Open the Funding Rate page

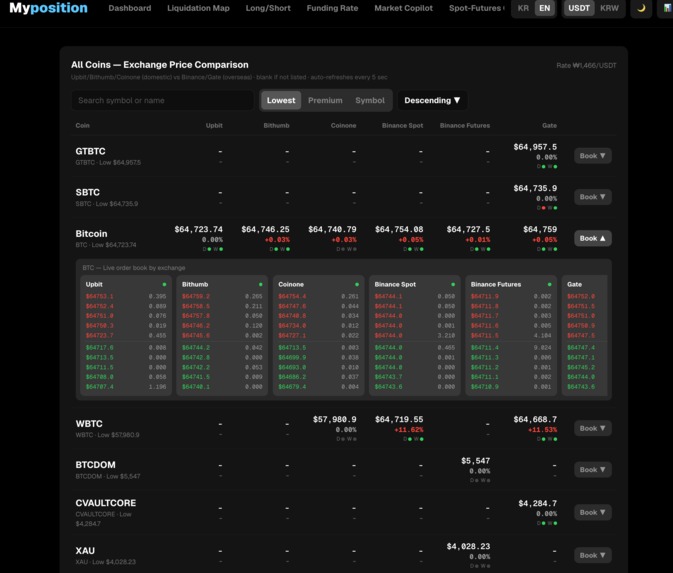coord(332,8)
